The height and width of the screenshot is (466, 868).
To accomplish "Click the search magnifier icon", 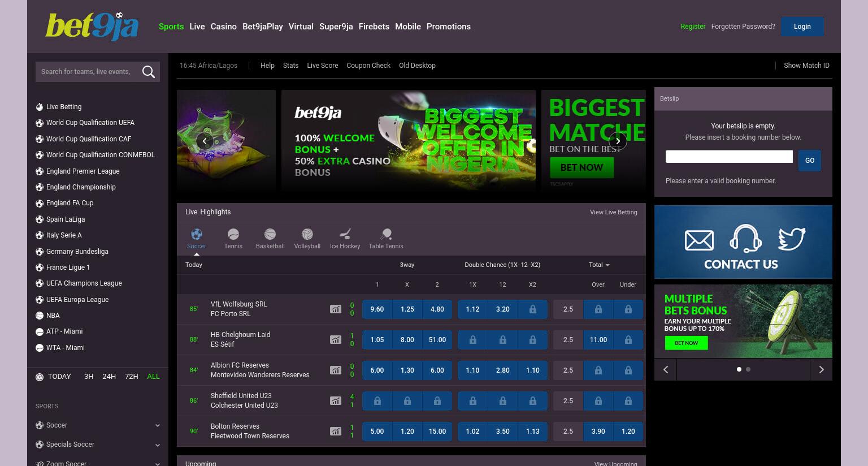I will (149, 72).
